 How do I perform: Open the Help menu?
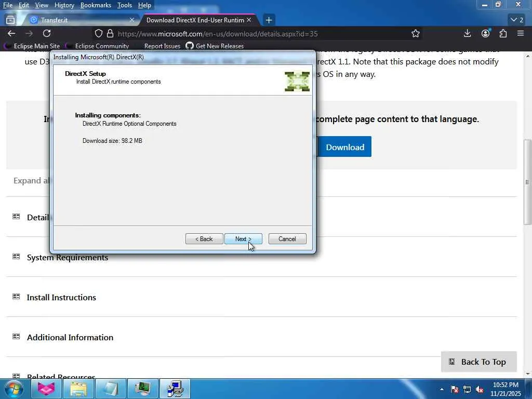[144, 5]
